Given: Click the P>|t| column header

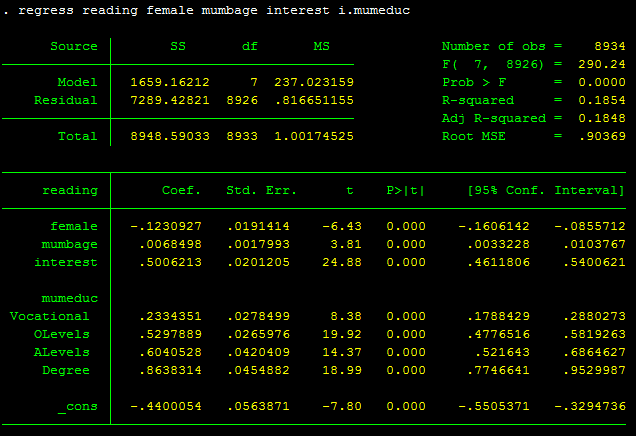Looking at the screenshot, I should point(406,190).
